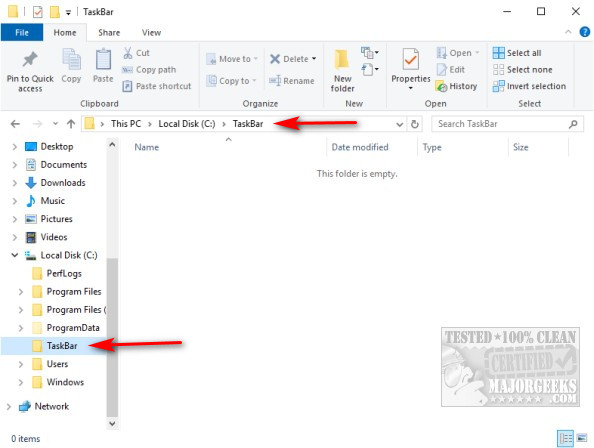Click This PC in the address bar
Screen dimensions: 594x448
[x=126, y=124]
